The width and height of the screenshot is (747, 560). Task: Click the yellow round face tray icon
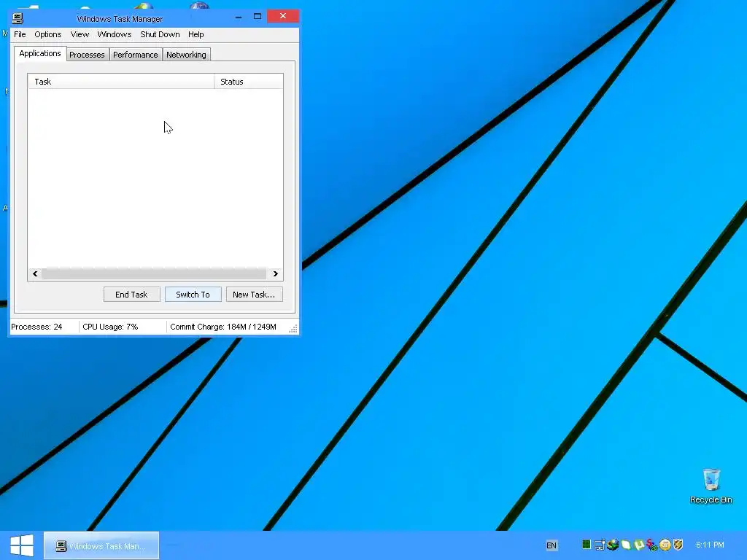(665, 544)
